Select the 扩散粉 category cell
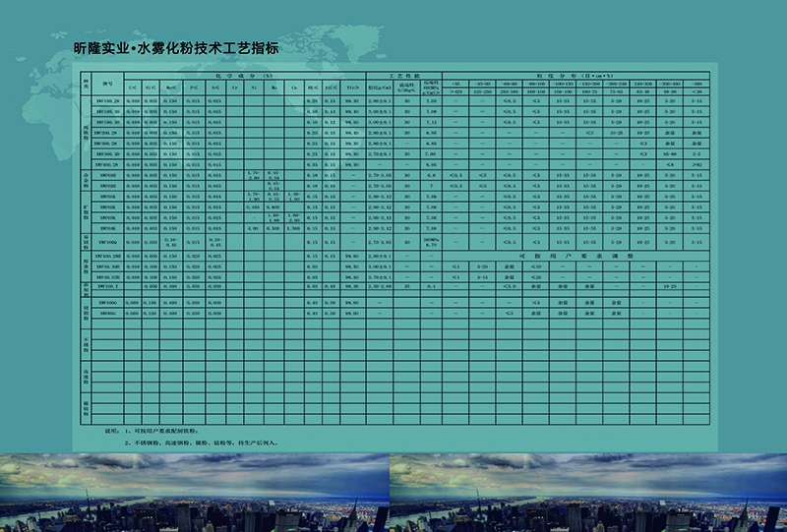Viewport: 787px width, 532px height. pyautogui.click(x=86, y=212)
